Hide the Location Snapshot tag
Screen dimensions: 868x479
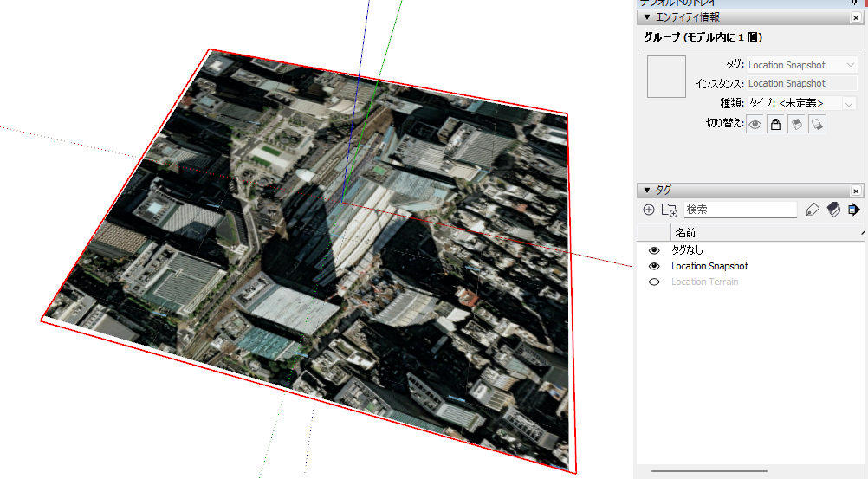coord(654,266)
